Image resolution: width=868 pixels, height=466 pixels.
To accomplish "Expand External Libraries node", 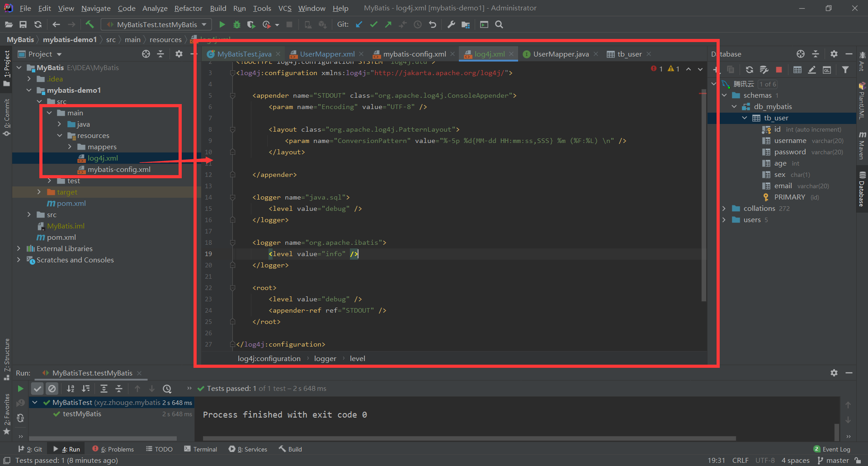I will (19, 248).
